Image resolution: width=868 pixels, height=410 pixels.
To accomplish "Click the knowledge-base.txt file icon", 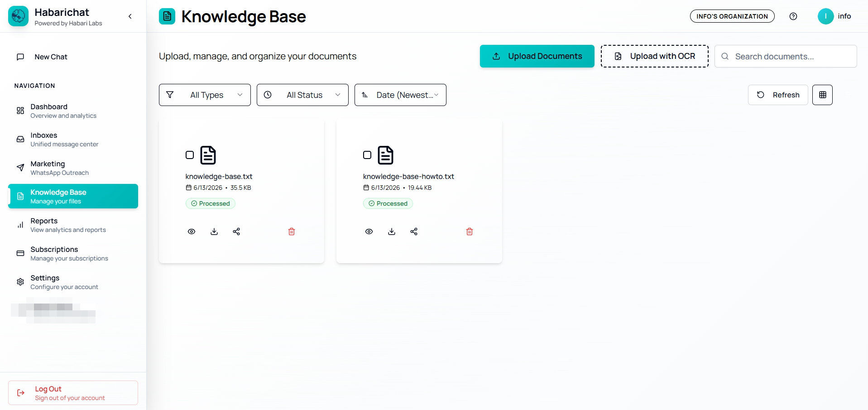I will (208, 155).
